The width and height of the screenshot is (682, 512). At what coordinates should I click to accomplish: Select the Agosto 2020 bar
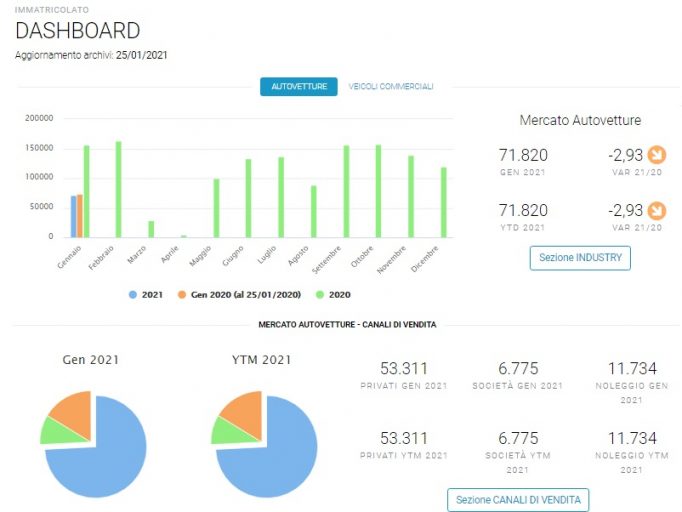click(314, 211)
